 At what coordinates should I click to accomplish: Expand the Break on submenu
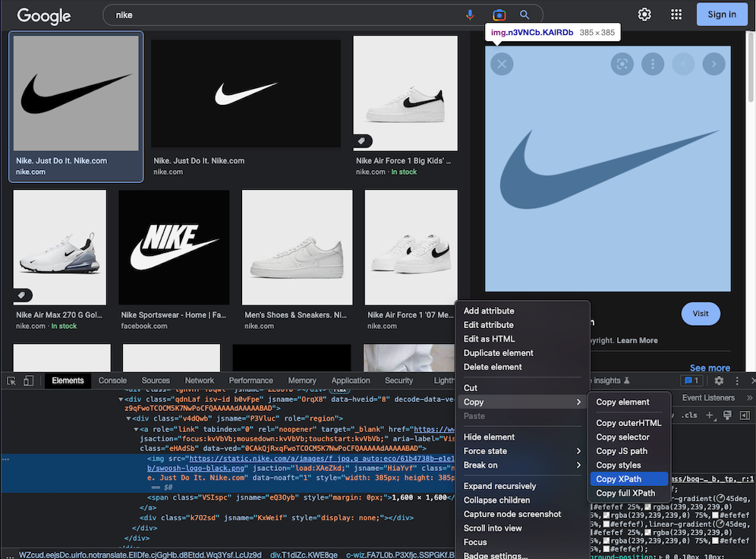click(522, 465)
